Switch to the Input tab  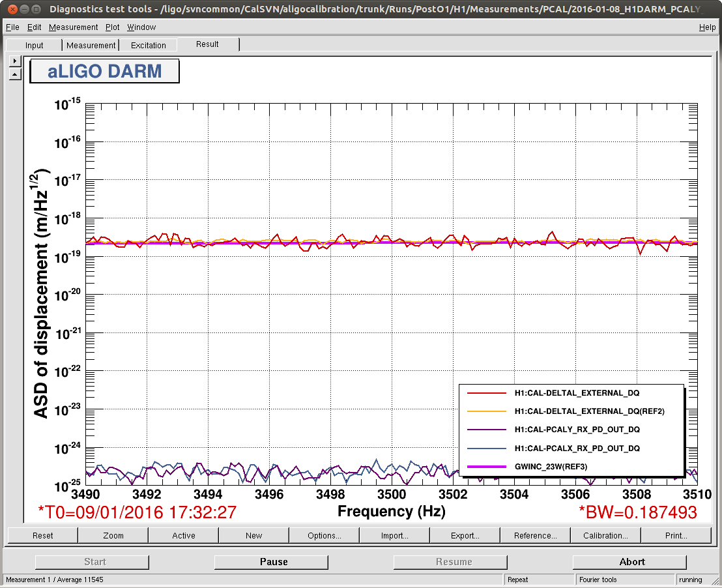click(34, 45)
